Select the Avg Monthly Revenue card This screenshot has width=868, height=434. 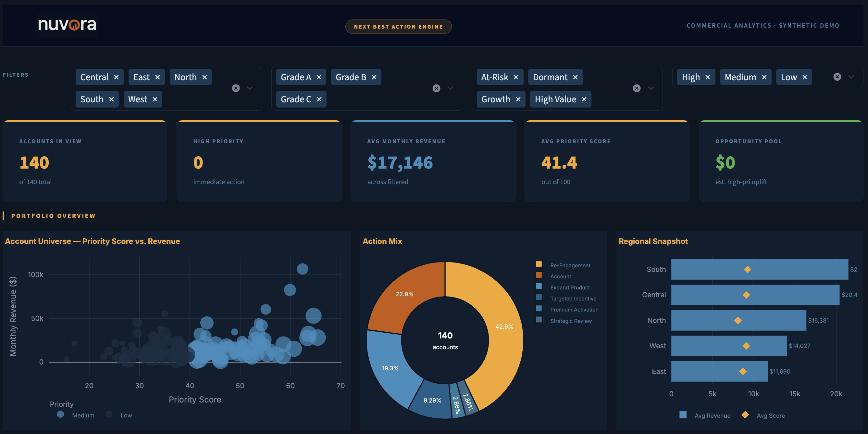[433, 161]
